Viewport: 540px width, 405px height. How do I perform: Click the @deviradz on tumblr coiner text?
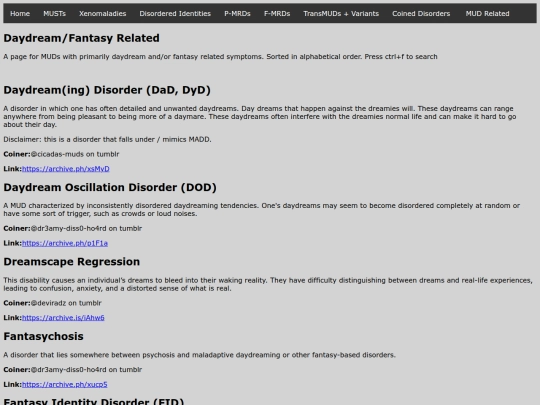click(66, 303)
